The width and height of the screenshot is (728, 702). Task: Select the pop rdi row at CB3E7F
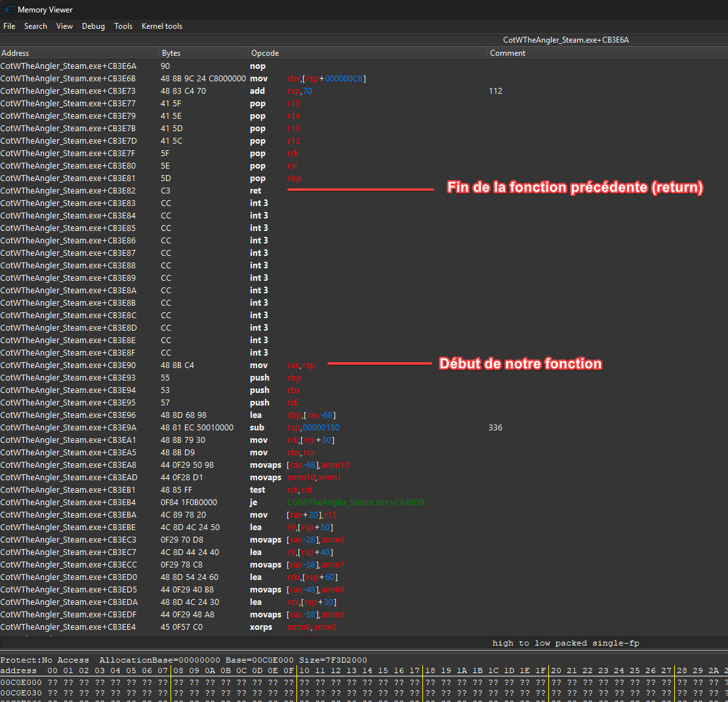pos(364,154)
